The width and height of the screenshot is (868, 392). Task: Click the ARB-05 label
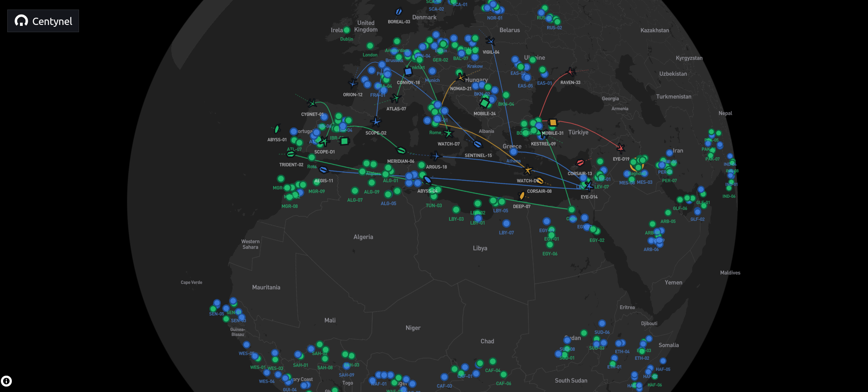(x=668, y=221)
